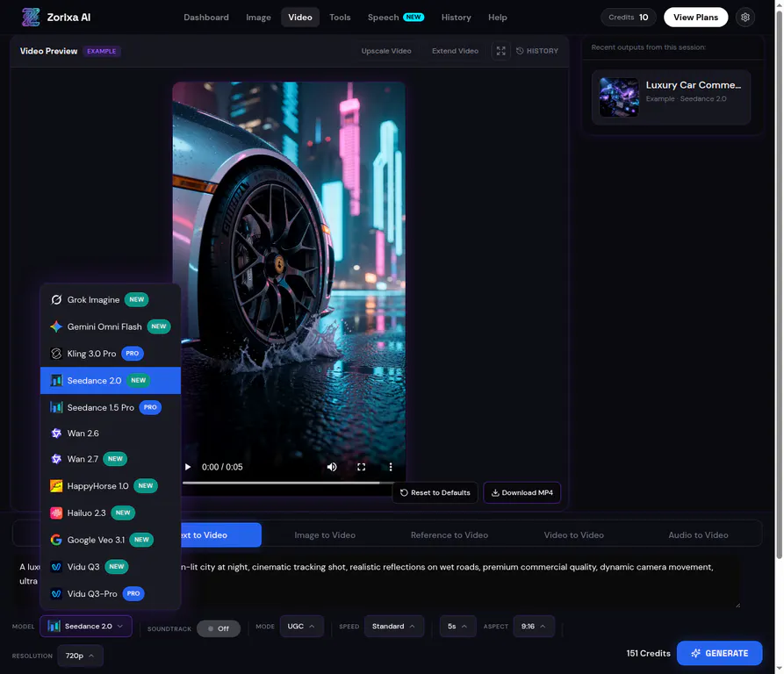Click the GENERATE button

pyautogui.click(x=720, y=654)
